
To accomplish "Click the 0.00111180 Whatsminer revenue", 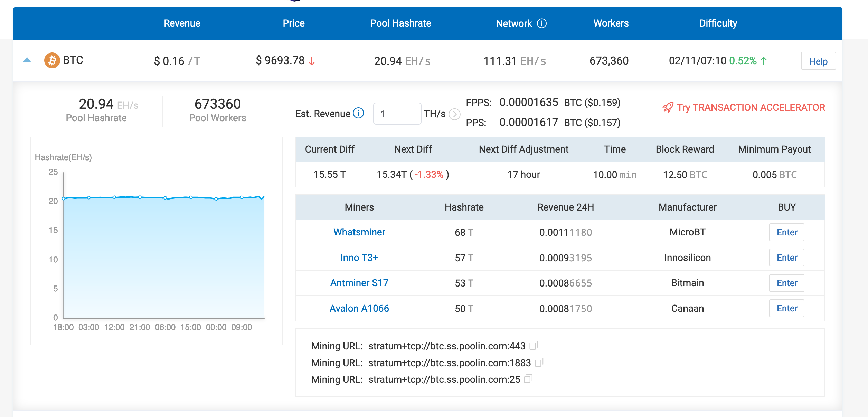I will tap(566, 232).
